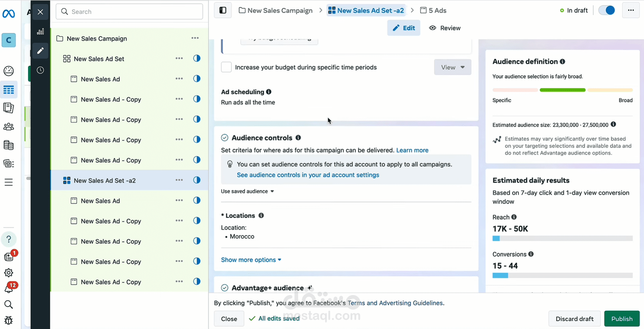This screenshot has height=329, width=644.
Task: Click the bug report icon
Action: tap(8, 321)
